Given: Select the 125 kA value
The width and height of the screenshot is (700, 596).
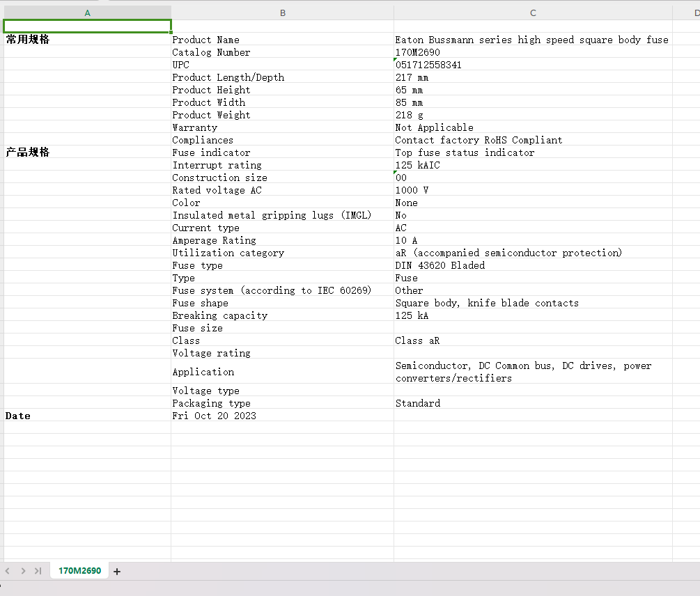Looking at the screenshot, I should [533, 315].
